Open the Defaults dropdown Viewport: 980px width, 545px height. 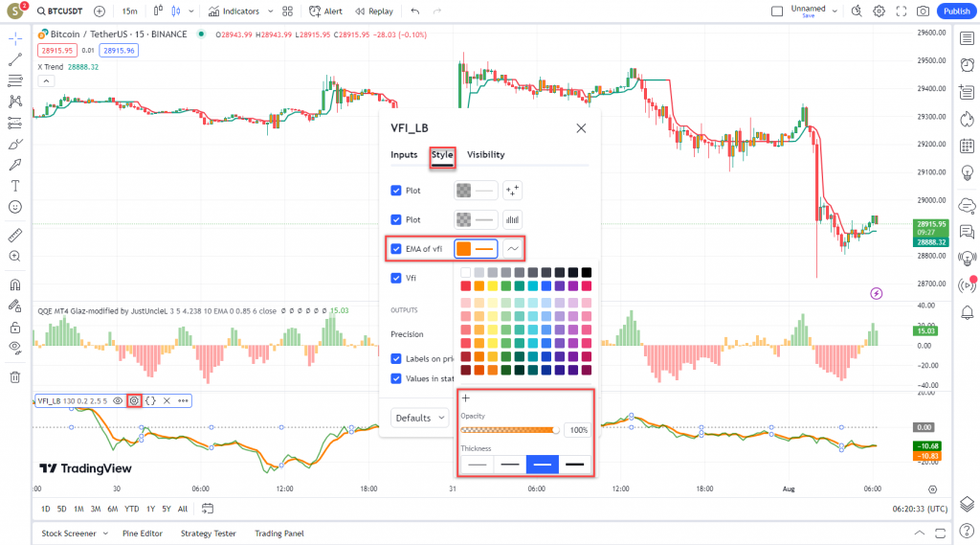420,418
